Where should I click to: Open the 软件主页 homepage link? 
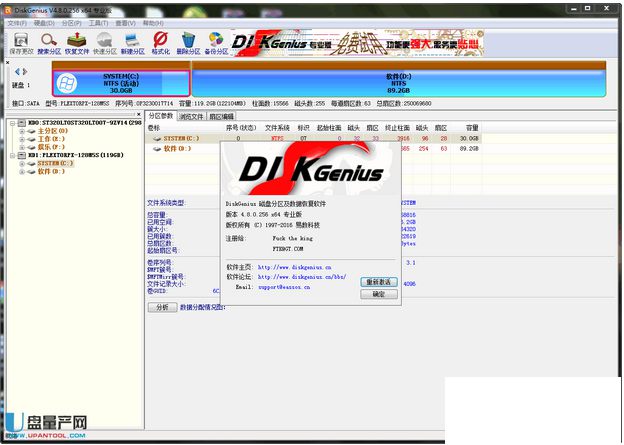coord(294,267)
